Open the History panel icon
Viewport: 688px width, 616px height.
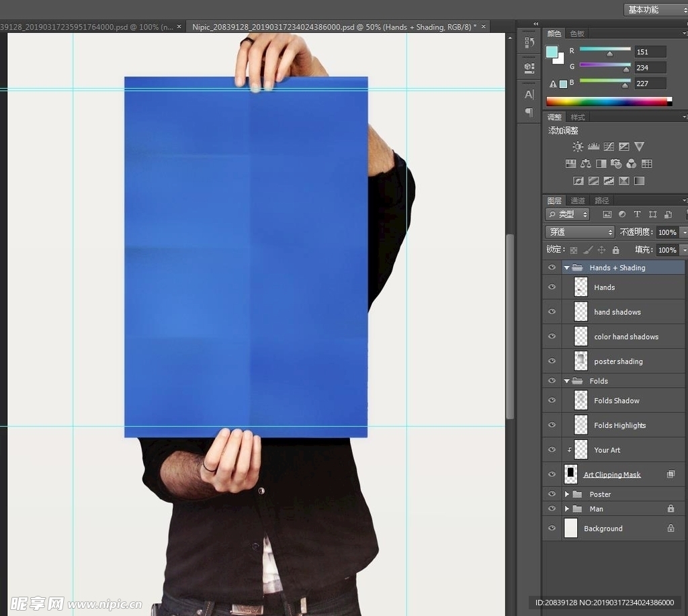click(x=529, y=43)
